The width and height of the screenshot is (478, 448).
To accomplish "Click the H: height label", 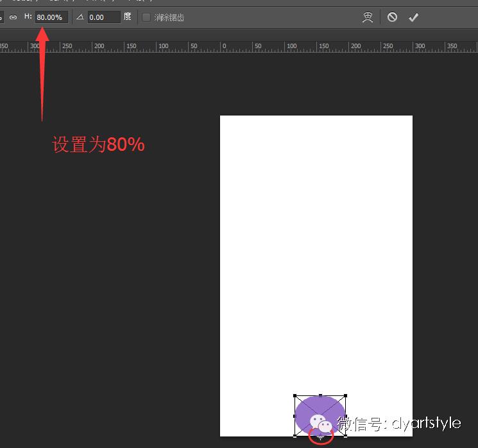I will click(28, 17).
